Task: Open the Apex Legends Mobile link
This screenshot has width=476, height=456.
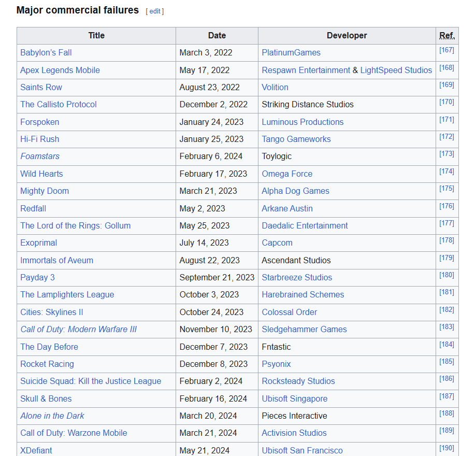Action: [60, 70]
